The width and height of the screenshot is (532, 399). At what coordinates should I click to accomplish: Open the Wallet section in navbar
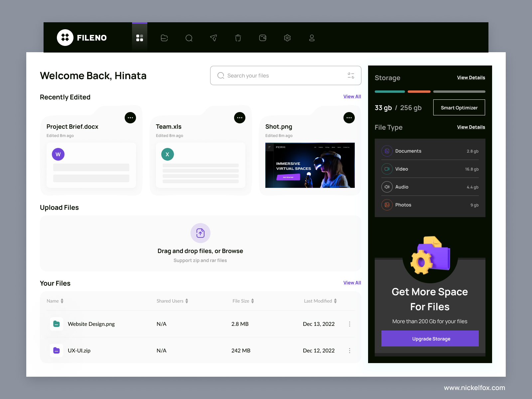coord(263,38)
